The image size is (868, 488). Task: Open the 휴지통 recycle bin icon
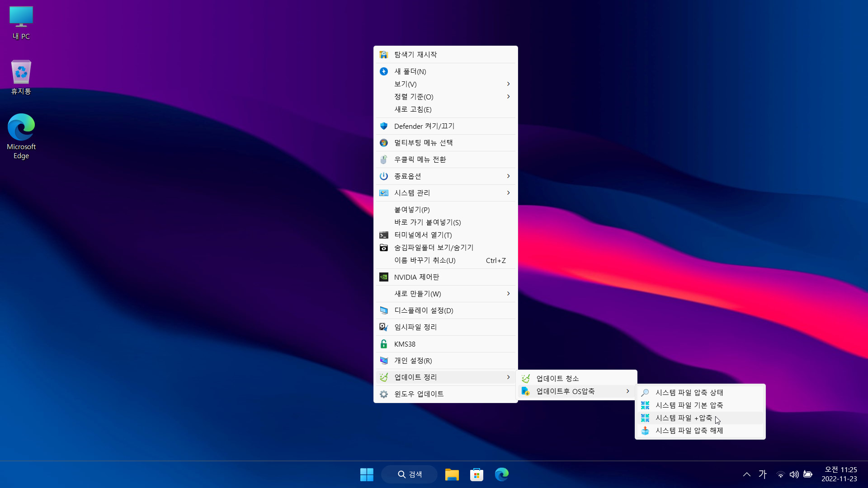(21, 77)
